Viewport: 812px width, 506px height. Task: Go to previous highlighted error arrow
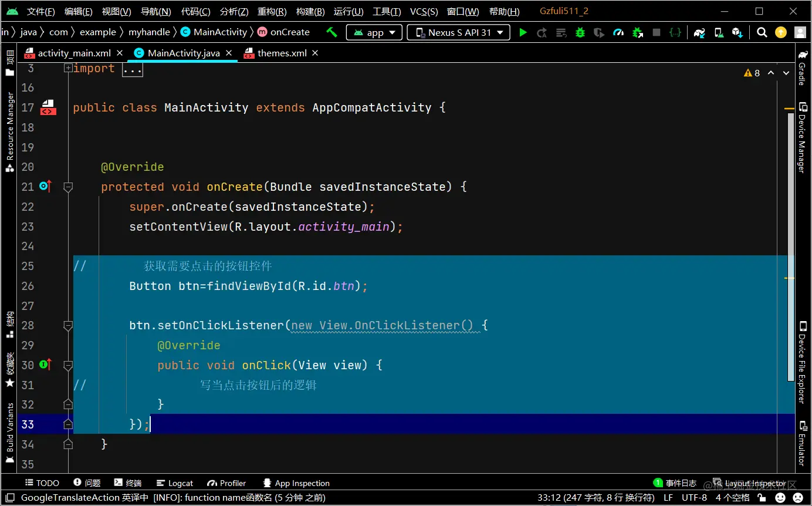[771, 73]
